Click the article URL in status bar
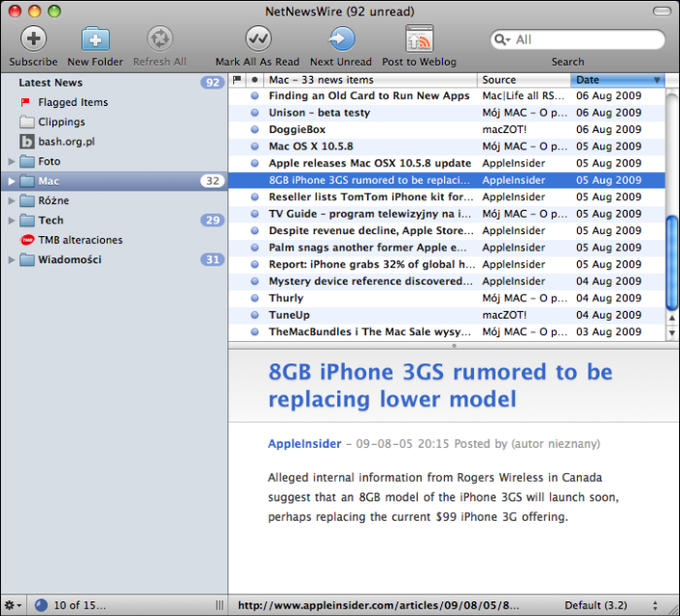This screenshot has height=616, width=680. (x=378, y=605)
